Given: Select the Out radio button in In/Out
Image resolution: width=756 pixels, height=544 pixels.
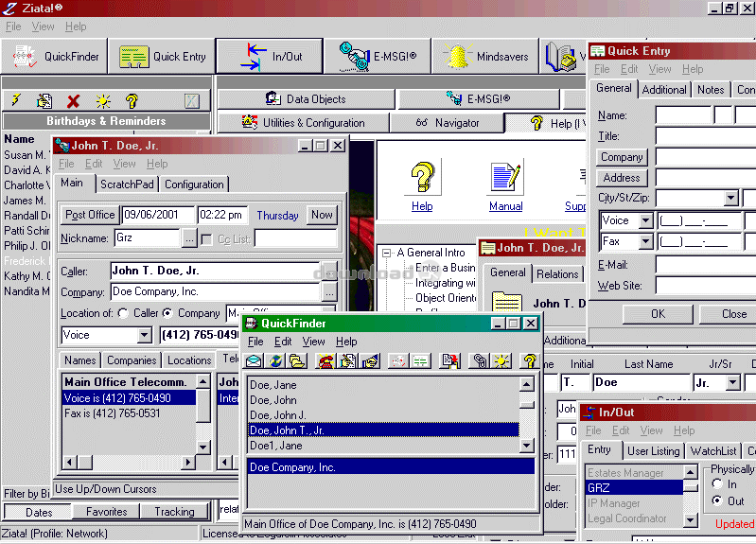Looking at the screenshot, I should coord(717,500).
